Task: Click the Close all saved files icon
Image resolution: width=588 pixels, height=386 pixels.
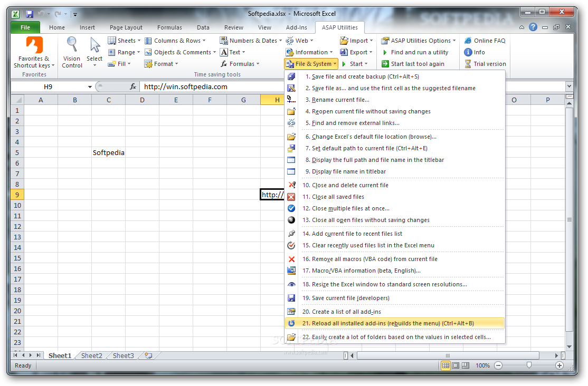Action: click(291, 197)
